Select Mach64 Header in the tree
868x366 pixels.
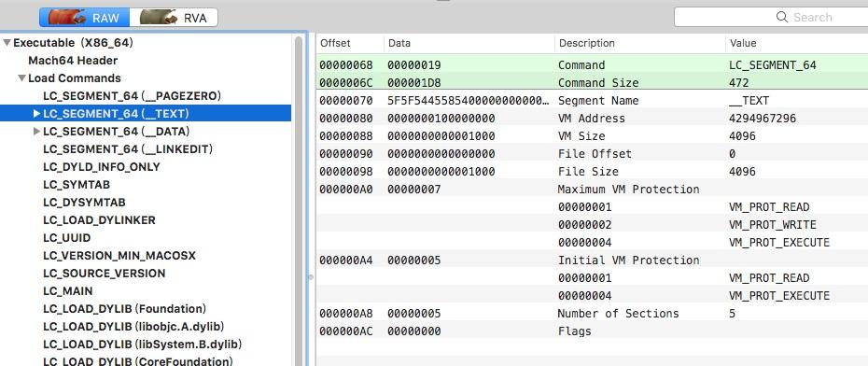[73, 61]
